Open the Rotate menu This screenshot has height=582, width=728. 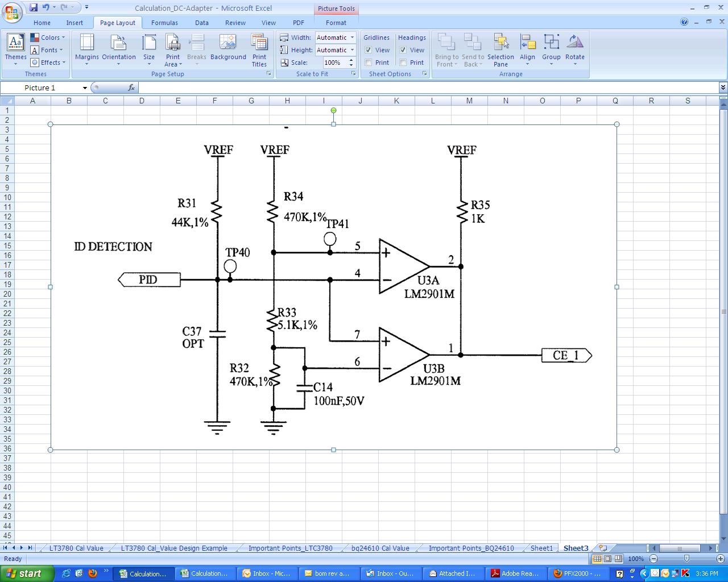(x=575, y=49)
